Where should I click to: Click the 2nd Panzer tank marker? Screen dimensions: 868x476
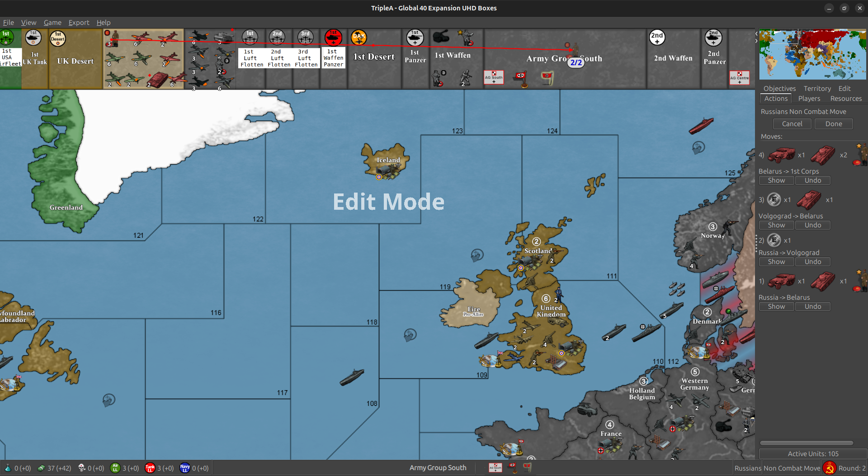point(713,38)
